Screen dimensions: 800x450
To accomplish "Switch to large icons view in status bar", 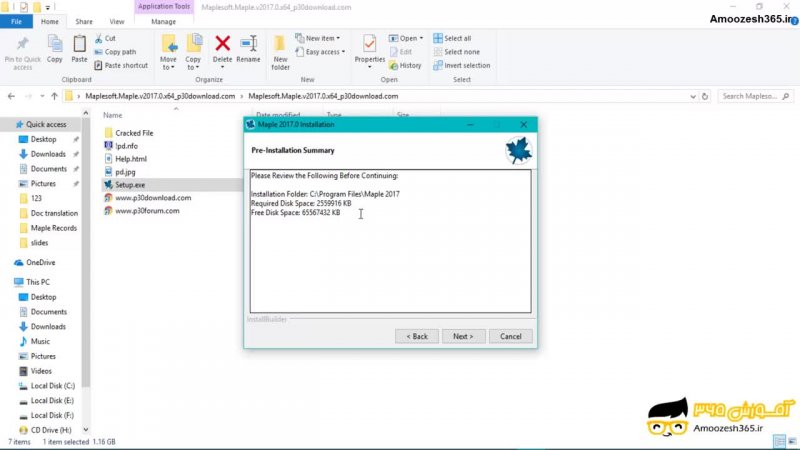I will 792,441.
